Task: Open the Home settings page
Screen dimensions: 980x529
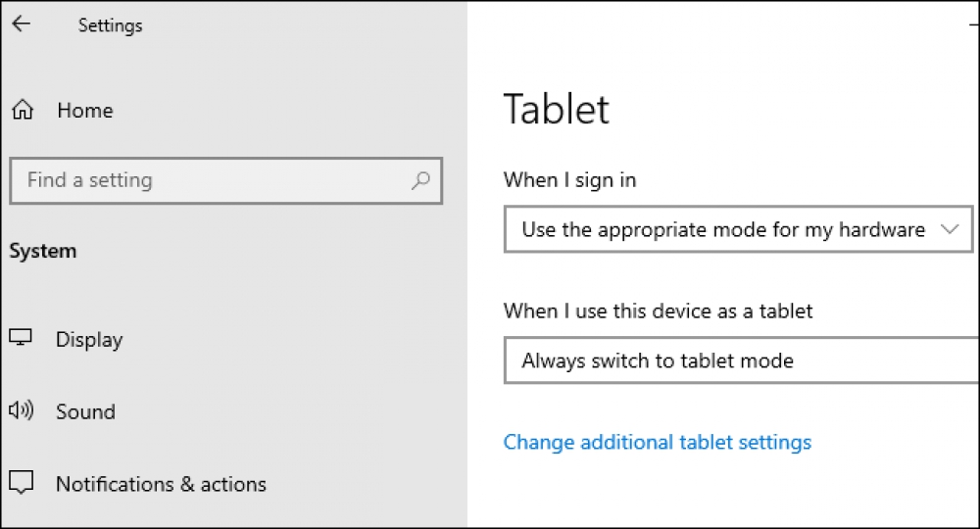Action: (x=85, y=111)
